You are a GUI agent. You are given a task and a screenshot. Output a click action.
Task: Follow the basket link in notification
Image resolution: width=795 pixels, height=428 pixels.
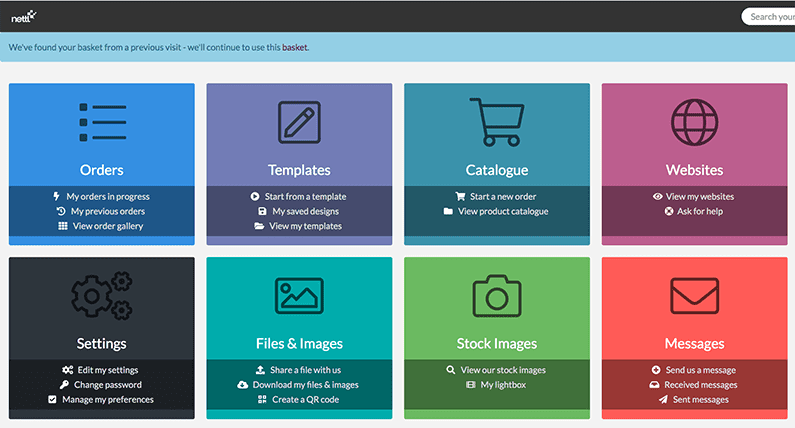294,47
